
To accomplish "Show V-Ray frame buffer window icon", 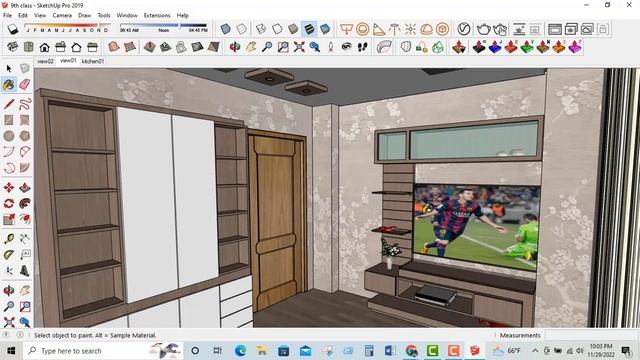I will click(555, 29).
